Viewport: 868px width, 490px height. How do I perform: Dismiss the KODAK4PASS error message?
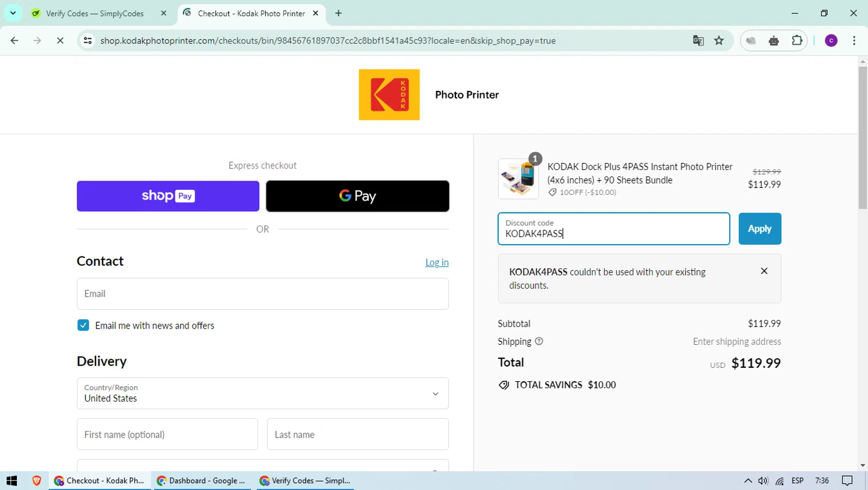tap(764, 271)
